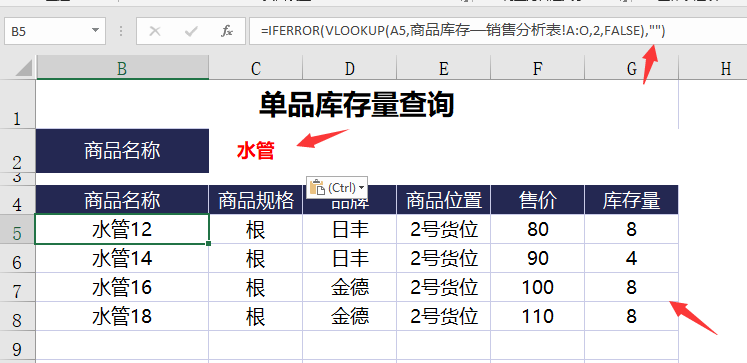Viewport: 747px width, 363px height.
Task: Click stock quantity 8 for 水管12
Action: click(631, 230)
